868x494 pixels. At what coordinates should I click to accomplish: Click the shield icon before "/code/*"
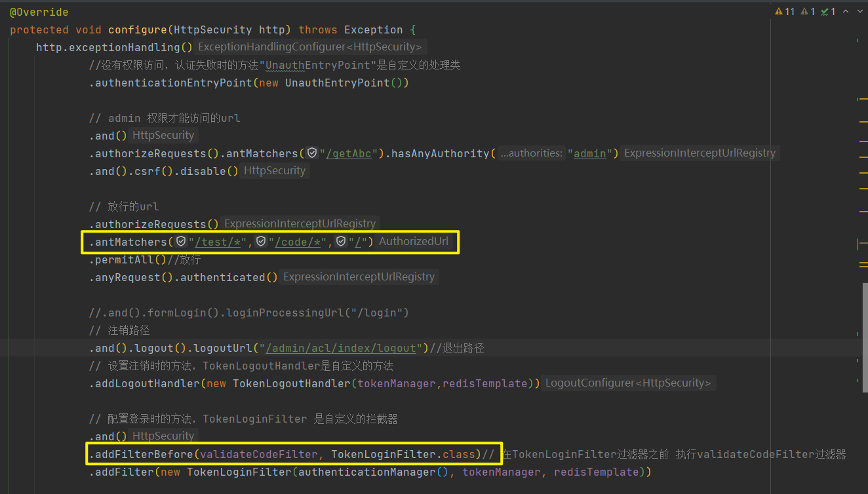pos(261,242)
